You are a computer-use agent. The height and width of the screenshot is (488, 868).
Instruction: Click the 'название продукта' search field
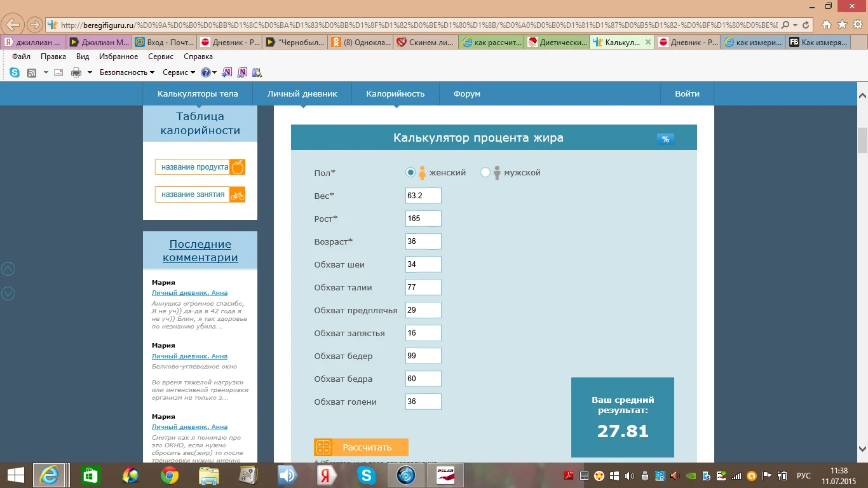click(192, 167)
